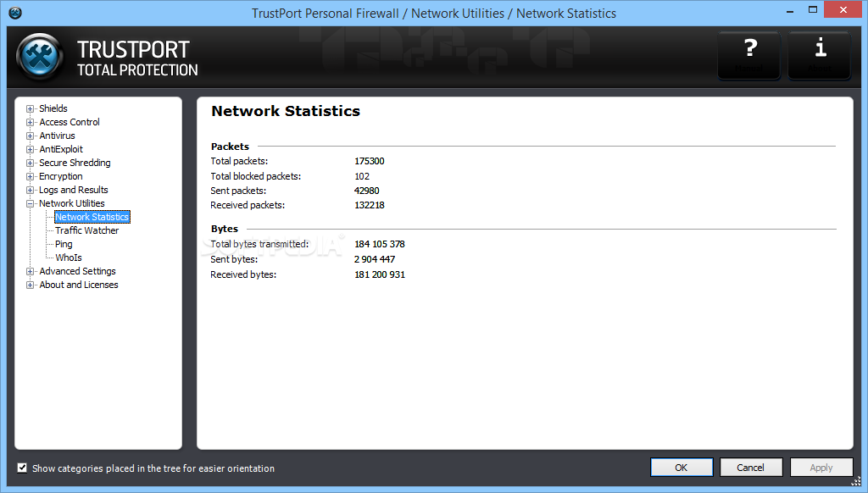This screenshot has width=868, height=493.
Task: Open the Manual help question mark icon
Action: (749, 55)
